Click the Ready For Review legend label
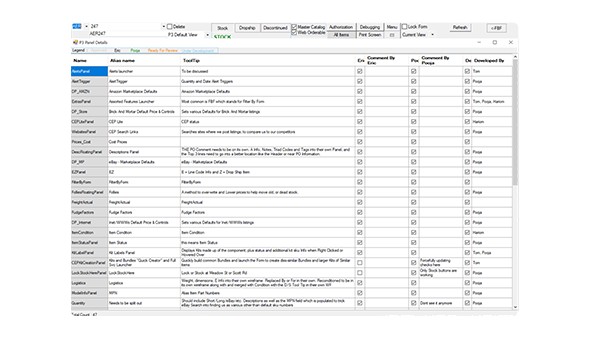Screen dimensions: 590x360 163,50
